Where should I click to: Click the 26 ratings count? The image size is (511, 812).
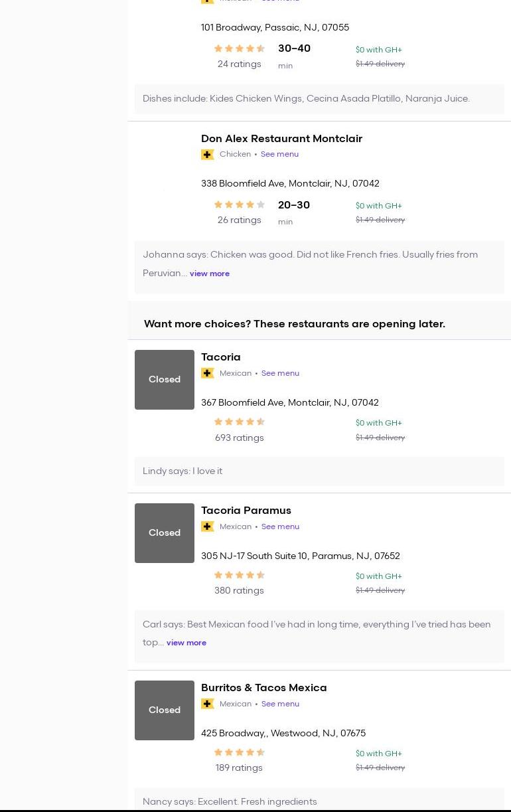coord(239,220)
